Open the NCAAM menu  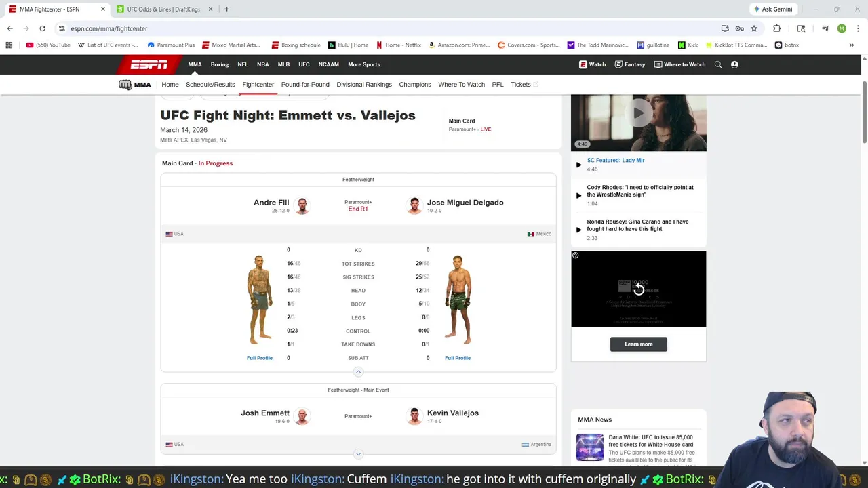(328, 64)
